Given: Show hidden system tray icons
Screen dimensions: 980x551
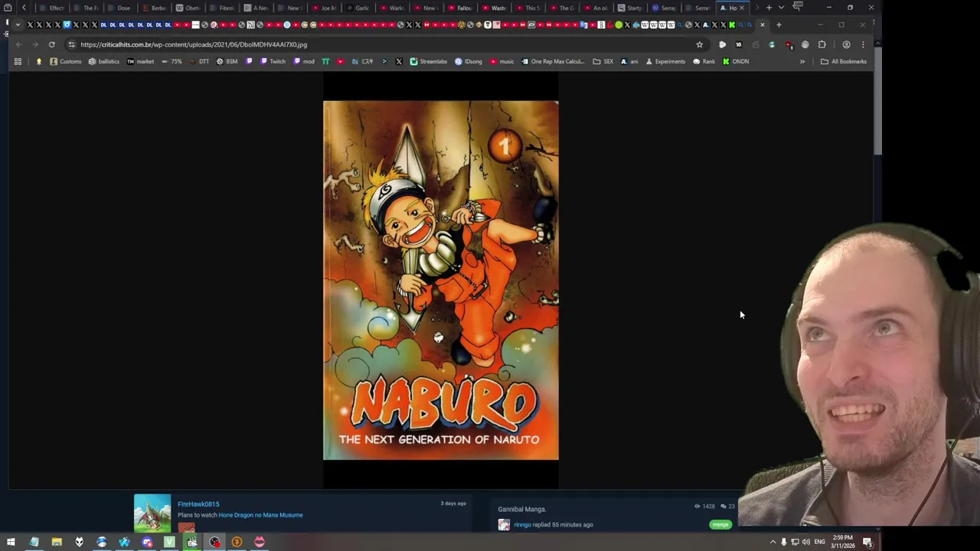Looking at the screenshot, I should point(773,542).
